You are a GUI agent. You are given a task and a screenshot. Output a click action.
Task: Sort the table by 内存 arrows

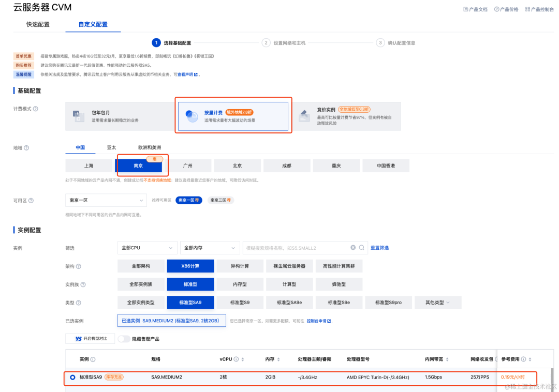coord(278,359)
